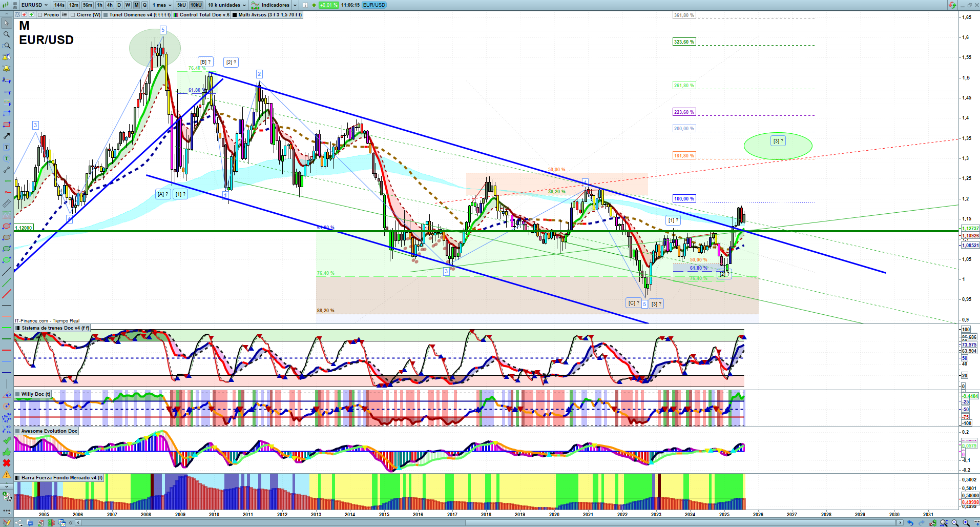Toggle the Willy Doc (t) panel square
This screenshot has height=527, width=980.
pos(18,394)
